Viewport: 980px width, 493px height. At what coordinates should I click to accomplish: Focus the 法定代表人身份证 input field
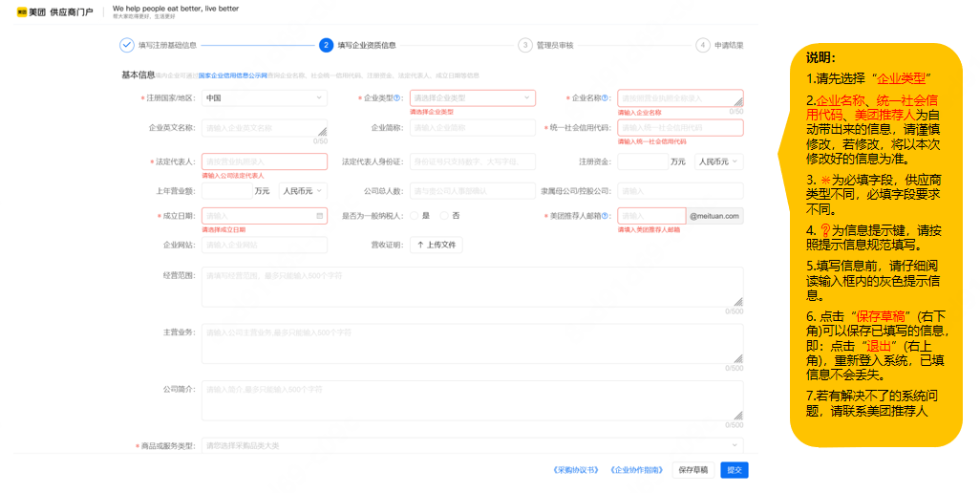pyautogui.click(x=473, y=161)
